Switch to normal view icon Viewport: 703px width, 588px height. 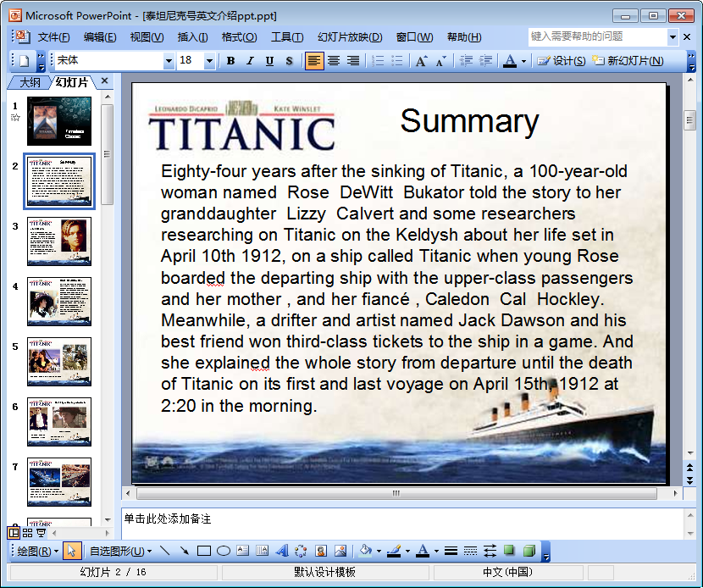click(14, 533)
